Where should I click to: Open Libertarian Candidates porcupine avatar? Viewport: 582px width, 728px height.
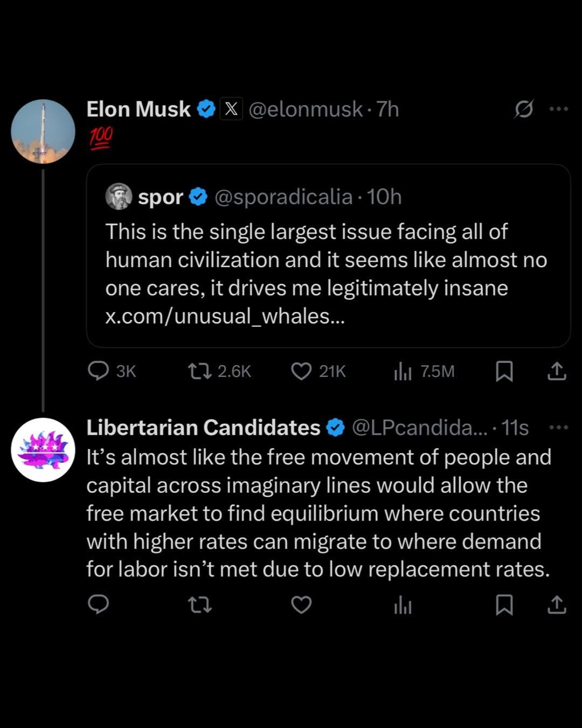click(x=43, y=449)
